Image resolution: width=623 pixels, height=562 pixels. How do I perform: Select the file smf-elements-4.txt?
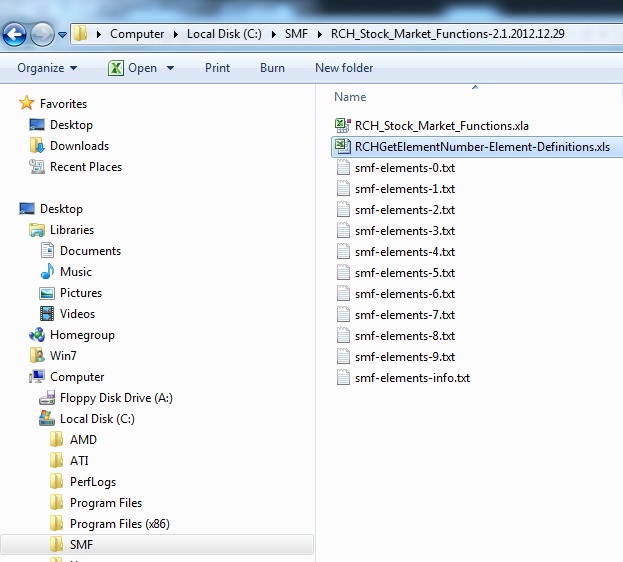404,252
